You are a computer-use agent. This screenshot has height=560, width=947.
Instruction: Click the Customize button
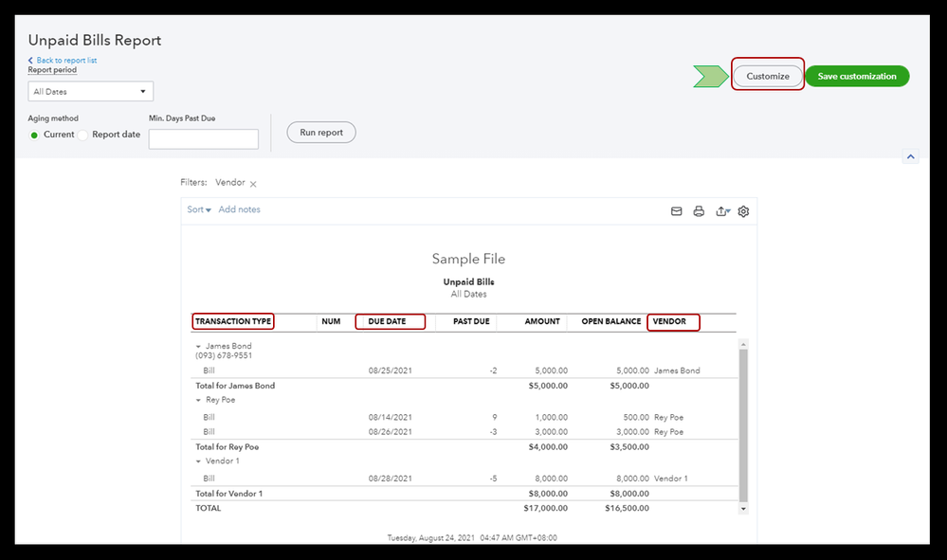(x=768, y=76)
